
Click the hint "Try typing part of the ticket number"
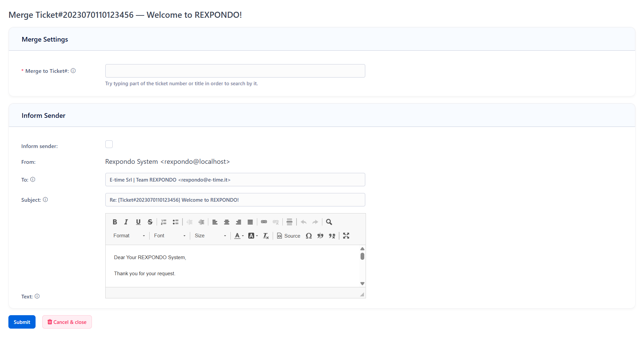pos(181,84)
